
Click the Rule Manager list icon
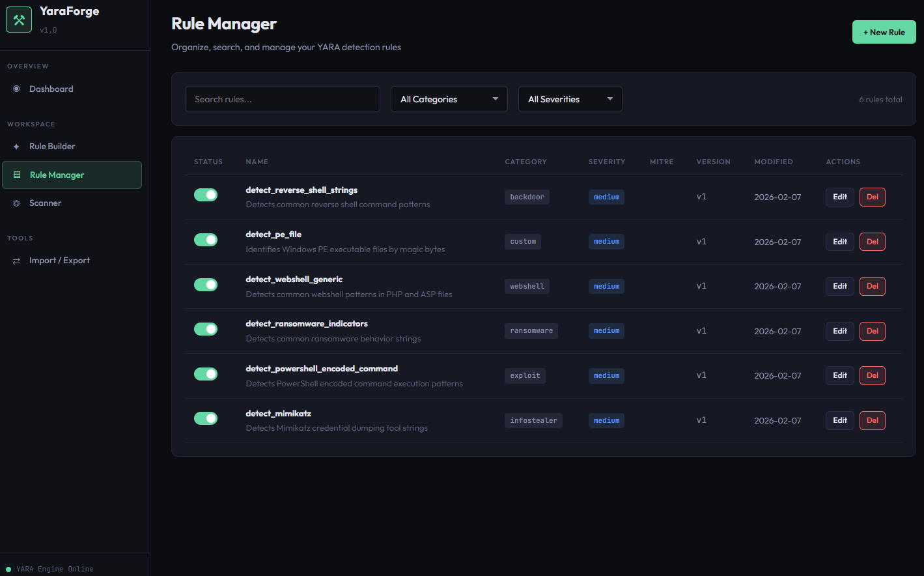[x=18, y=175]
